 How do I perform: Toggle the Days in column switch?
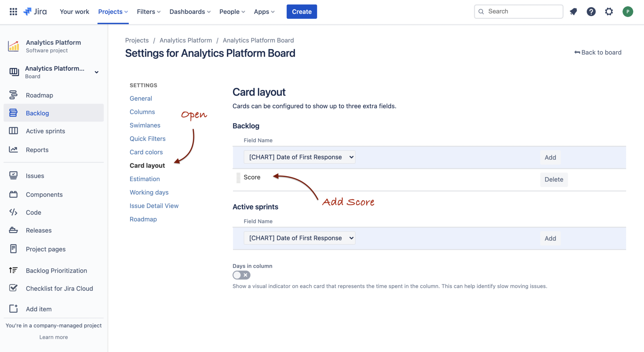(241, 275)
